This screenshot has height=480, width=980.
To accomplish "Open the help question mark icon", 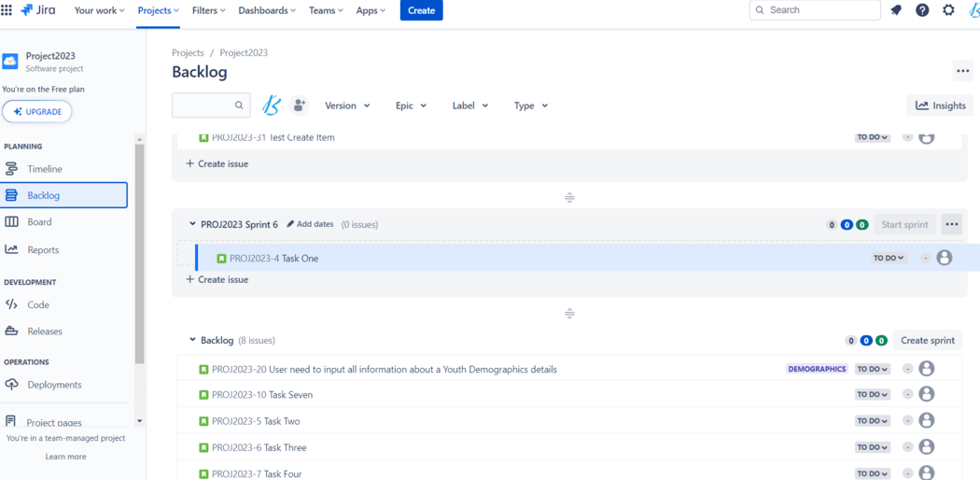I will 922,10.
